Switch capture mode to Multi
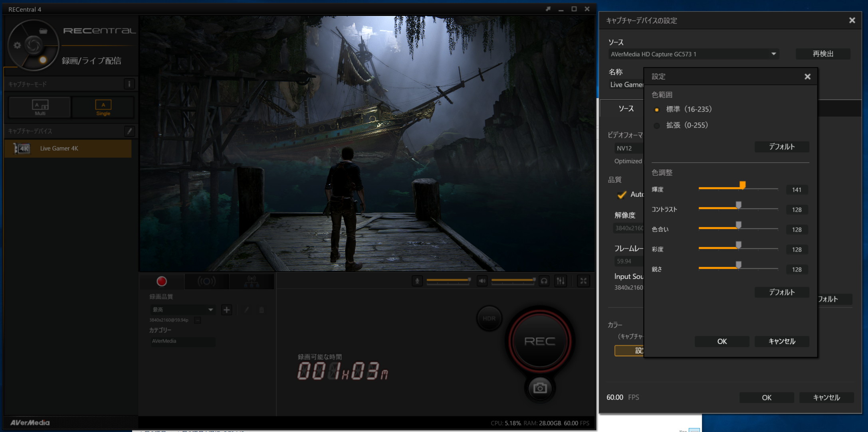The height and width of the screenshot is (432, 868). [x=40, y=107]
